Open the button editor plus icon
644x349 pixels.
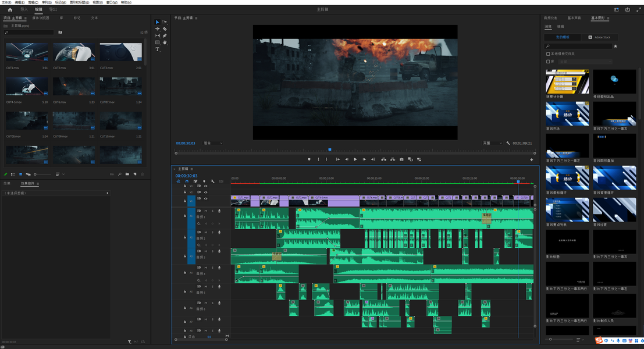[532, 160]
